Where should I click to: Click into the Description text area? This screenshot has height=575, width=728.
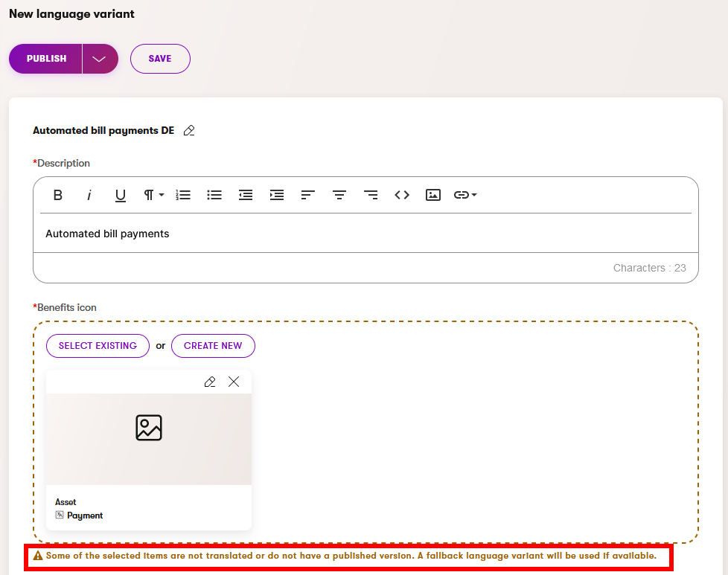365,234
